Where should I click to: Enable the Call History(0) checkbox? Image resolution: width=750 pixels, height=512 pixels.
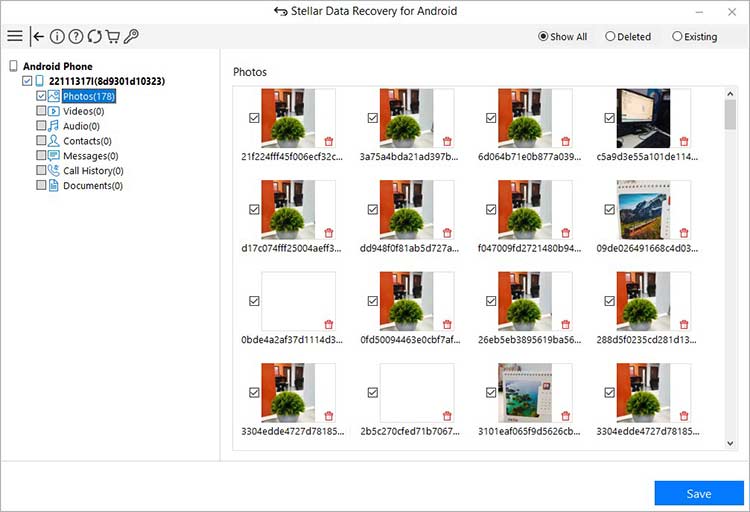pos(41,170)
